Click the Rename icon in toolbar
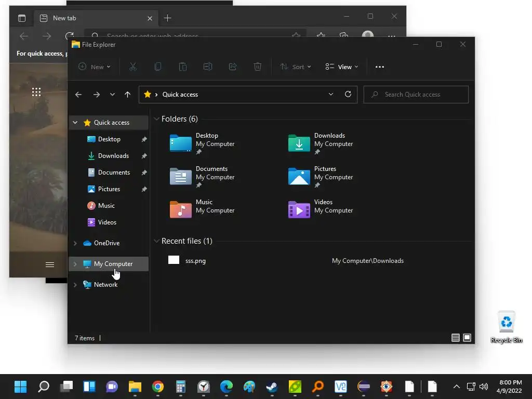Viewport: 532px width, 399px height. coord(208,67)
